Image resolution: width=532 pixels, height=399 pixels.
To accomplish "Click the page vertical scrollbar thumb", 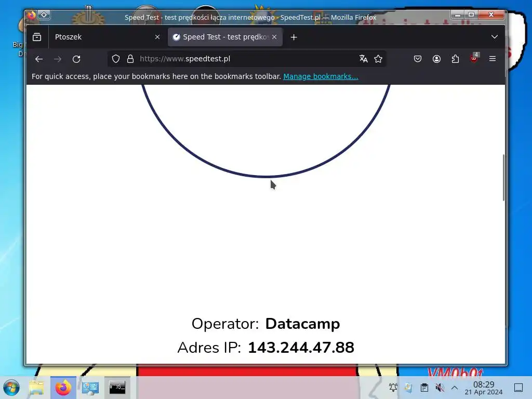I will click(x=503, y=178).
